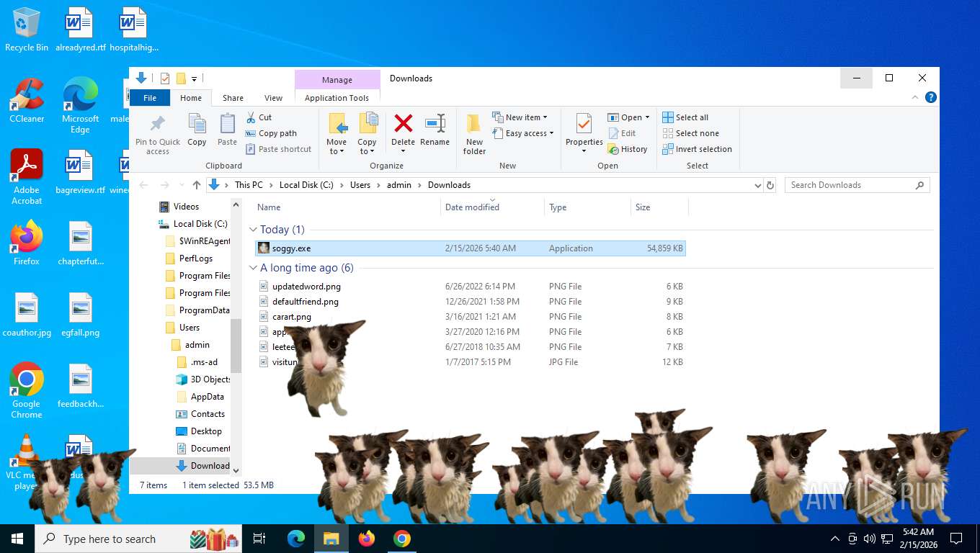Open the ribbon help icon
Viewport: 980px width, 553px height.
(x=931, y=98)
